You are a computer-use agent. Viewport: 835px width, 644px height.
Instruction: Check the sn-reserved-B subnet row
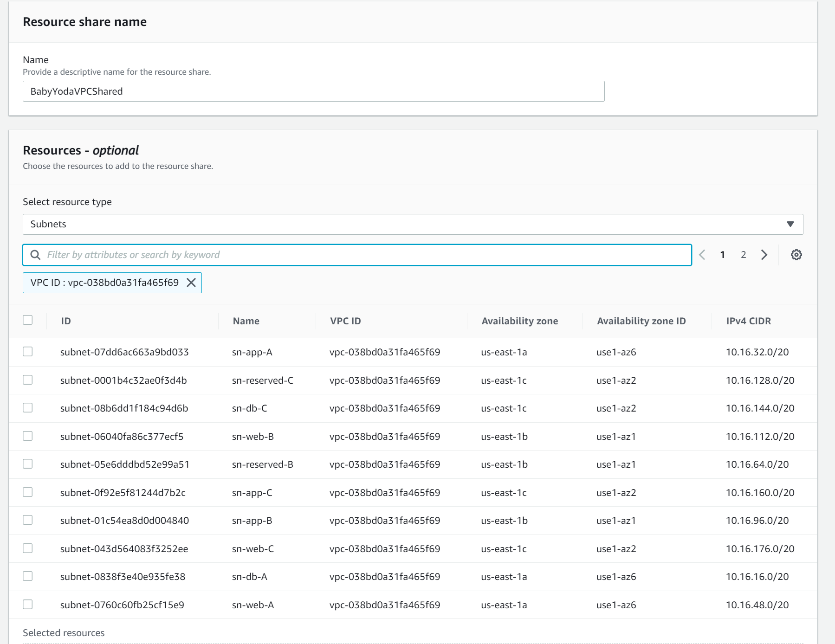tap(28, 464)
